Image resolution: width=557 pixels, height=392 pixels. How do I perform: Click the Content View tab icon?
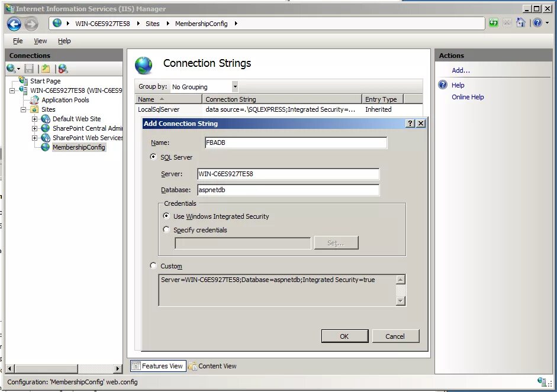pyautogui.click(x=192, y=366)
